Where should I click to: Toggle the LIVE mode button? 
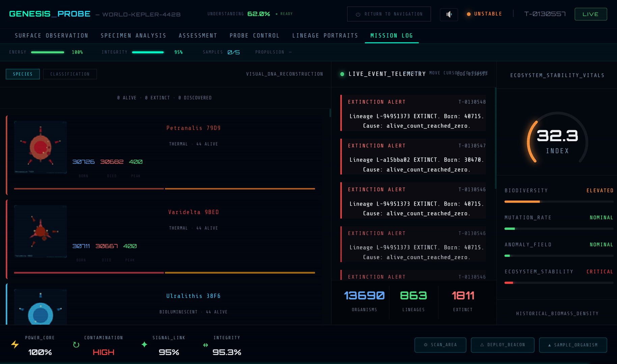point(590,14)
